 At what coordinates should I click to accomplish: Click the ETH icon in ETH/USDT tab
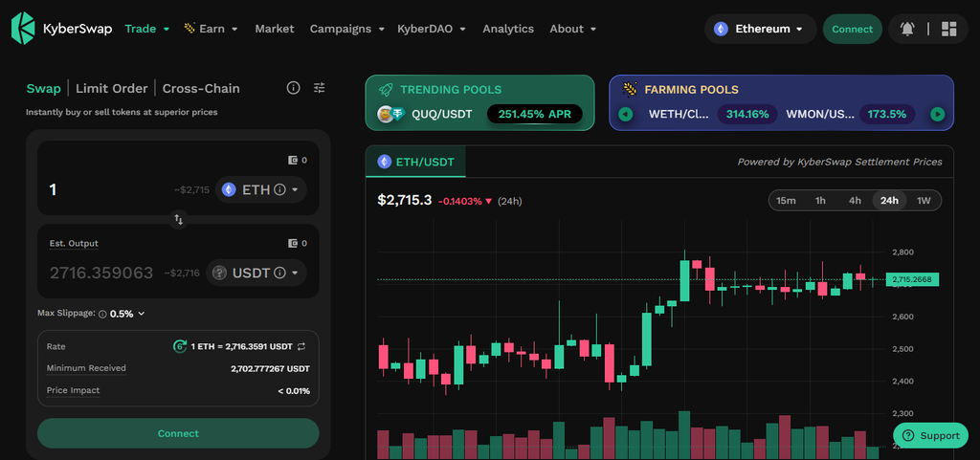coord(385,163)
